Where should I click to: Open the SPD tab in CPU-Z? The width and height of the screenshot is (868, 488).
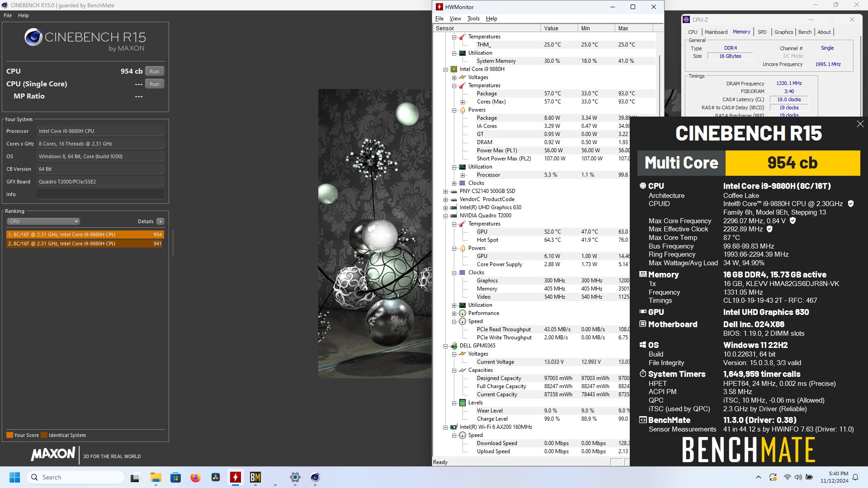point(762,32)
